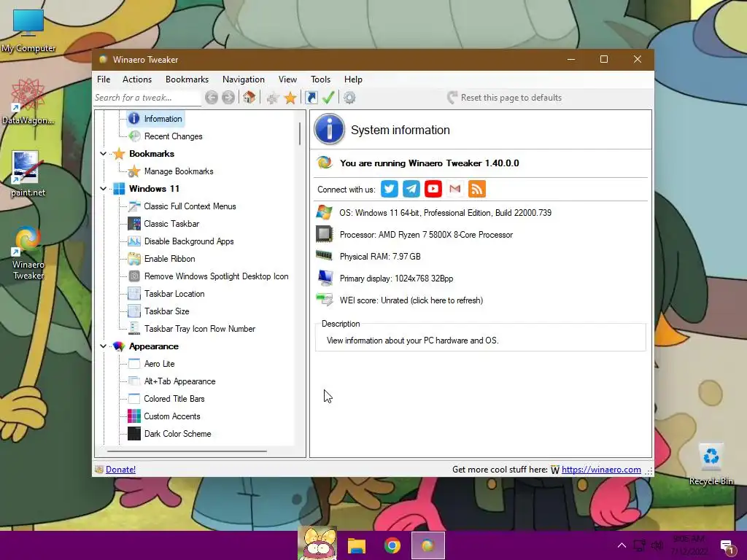Click Reset this page to defaults
This screenshot has width=747, height=560.
505,98
